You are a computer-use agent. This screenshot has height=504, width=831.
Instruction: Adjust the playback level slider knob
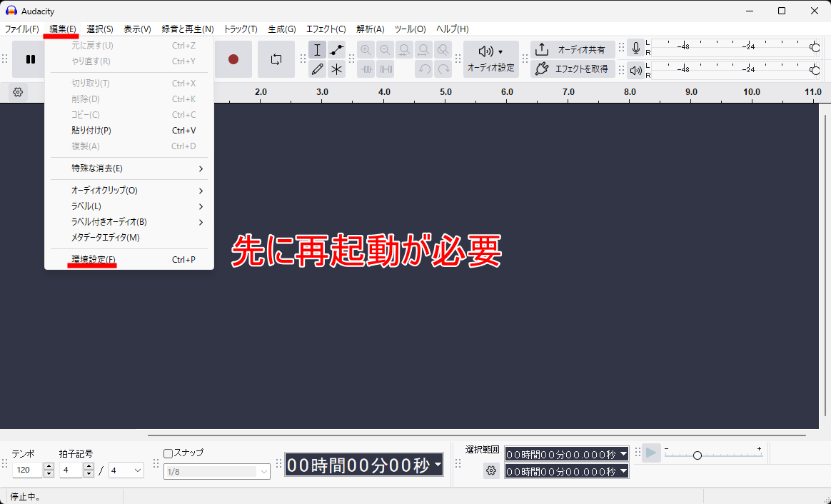pyautogui.click(x=815, y=70)
